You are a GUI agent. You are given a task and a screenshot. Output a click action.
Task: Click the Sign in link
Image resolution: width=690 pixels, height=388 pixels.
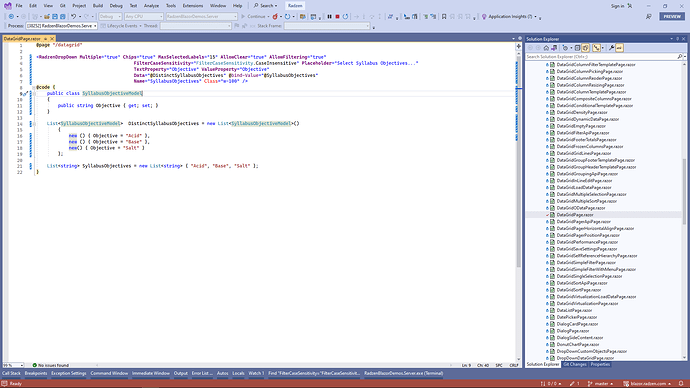pos(617,6)
